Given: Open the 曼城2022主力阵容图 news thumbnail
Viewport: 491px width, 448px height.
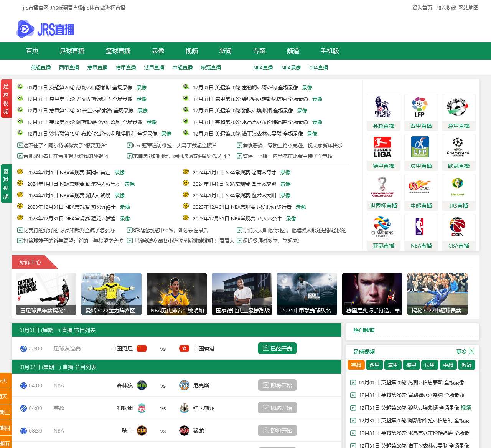Looking at the screenshot, I should (111, 294).
